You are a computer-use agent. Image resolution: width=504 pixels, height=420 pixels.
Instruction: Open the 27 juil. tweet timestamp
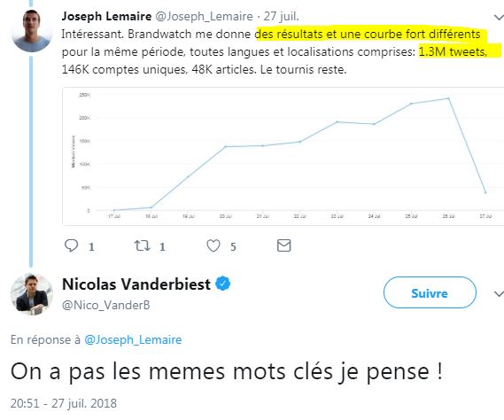pyautogui.click(x=282, y=16)
